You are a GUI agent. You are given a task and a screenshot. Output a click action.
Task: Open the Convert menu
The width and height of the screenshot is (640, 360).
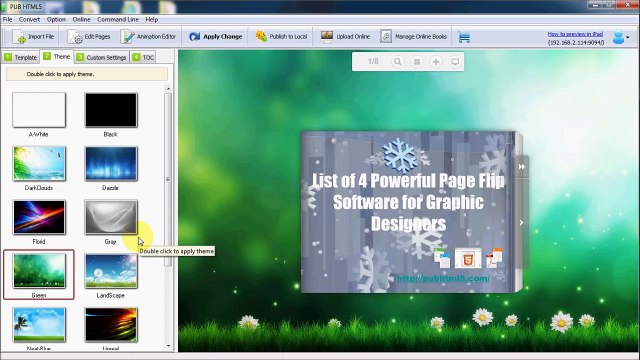[29, 20]
